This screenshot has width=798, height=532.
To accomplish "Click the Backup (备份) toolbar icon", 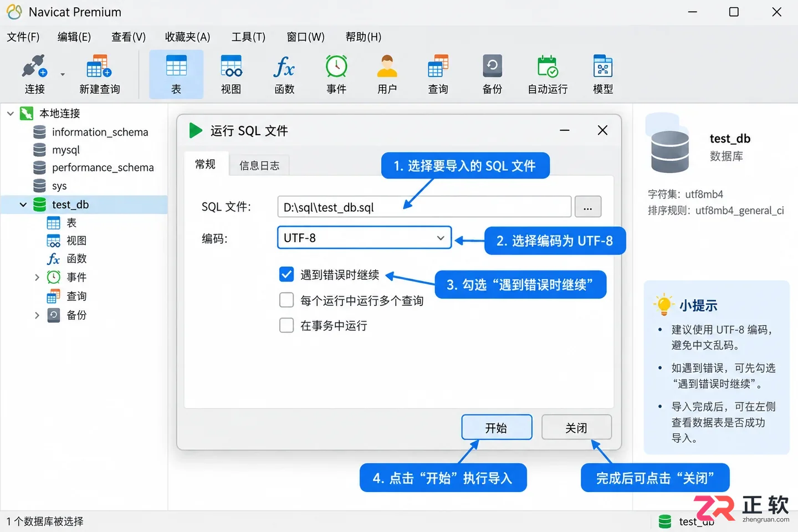I will tap(492, 74).
